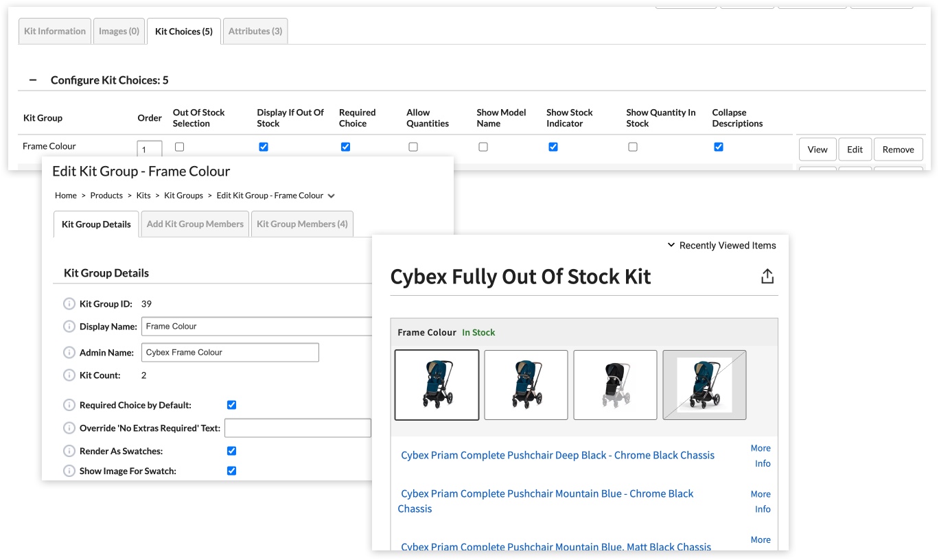Go to Home in the breadcrumb
Viewport: 939px width, 560px height.
pos(66,196)
